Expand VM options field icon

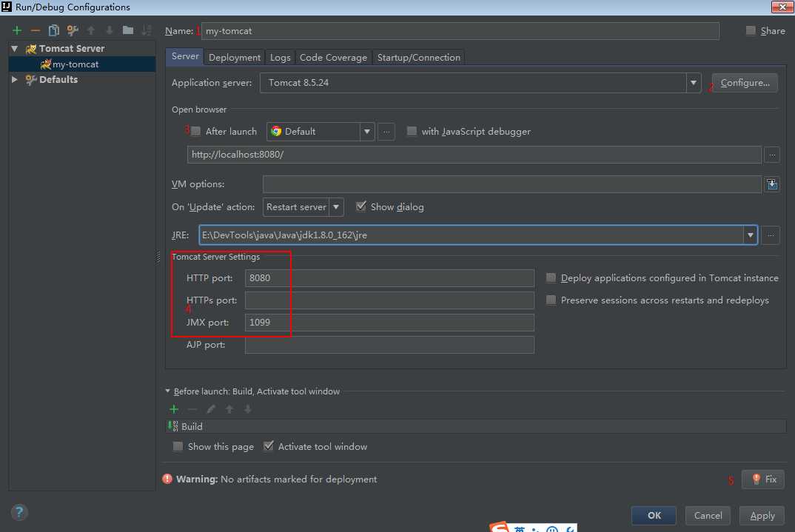click(x=771, y=184)
